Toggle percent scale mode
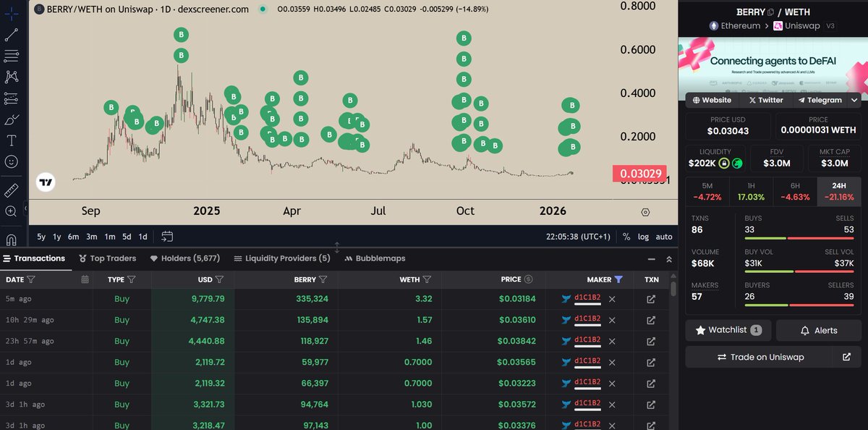 626,237
